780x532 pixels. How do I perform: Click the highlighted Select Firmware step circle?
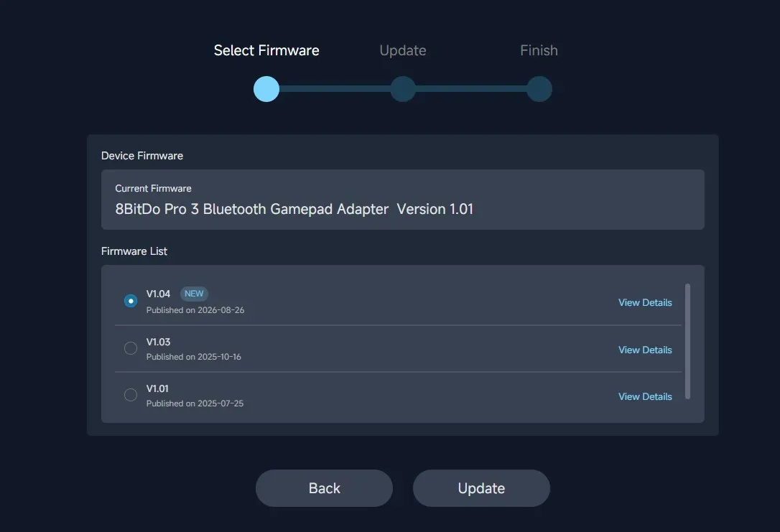(266, 89)
